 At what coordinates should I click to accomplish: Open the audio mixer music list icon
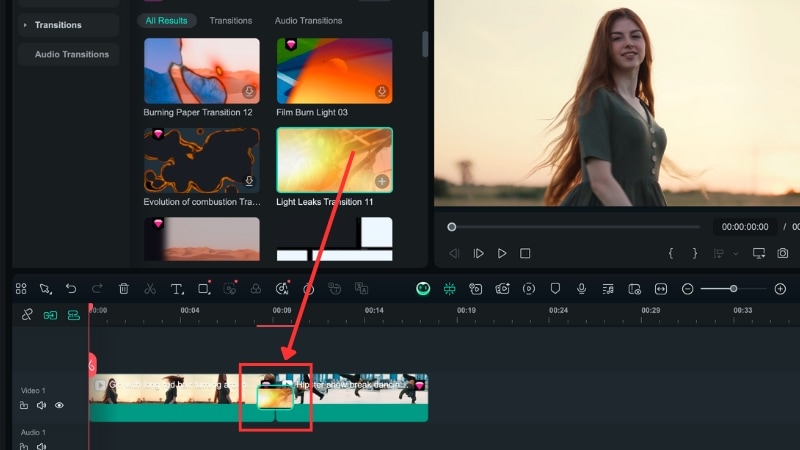click(x=608, y=289)
